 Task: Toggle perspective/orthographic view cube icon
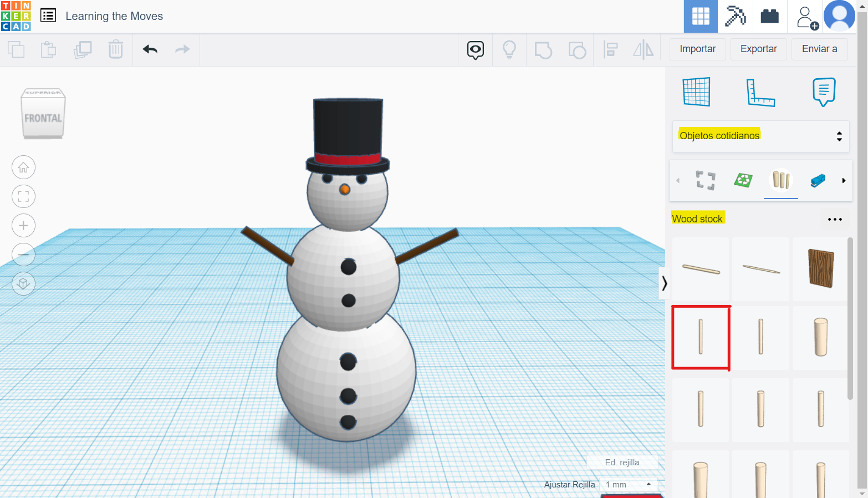23,284
